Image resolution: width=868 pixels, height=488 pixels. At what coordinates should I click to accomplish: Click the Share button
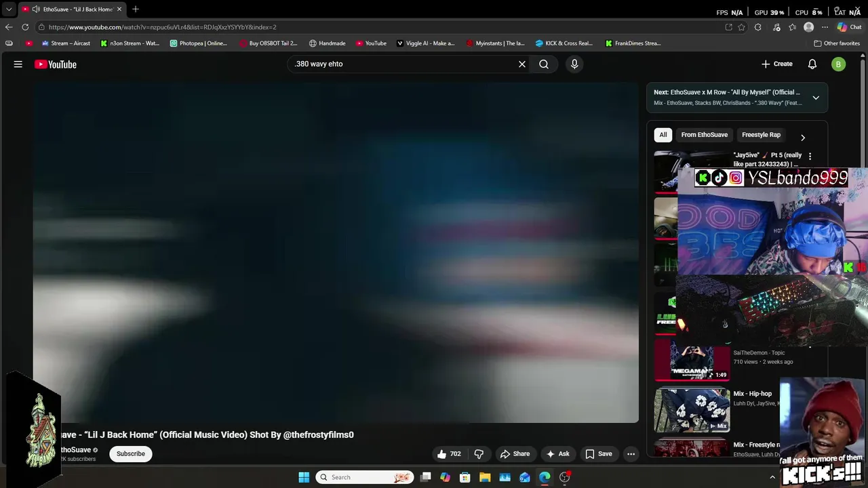tap(515, 454)
